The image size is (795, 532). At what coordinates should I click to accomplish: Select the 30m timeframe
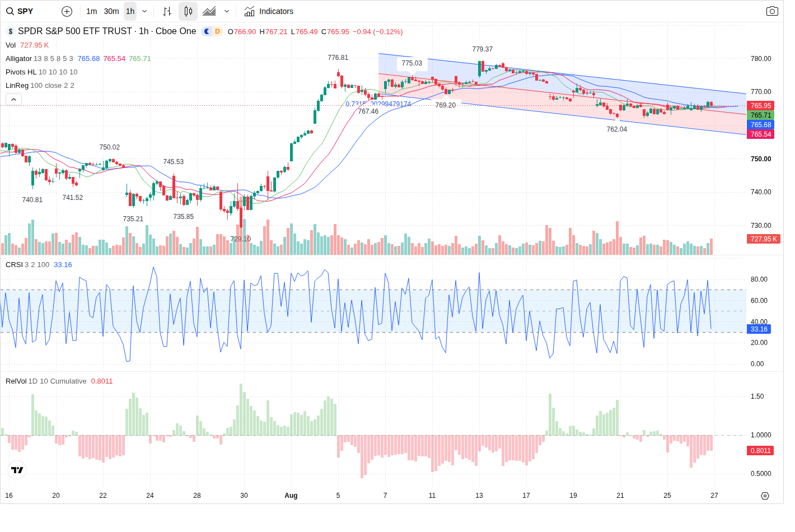tap(111, 11)
